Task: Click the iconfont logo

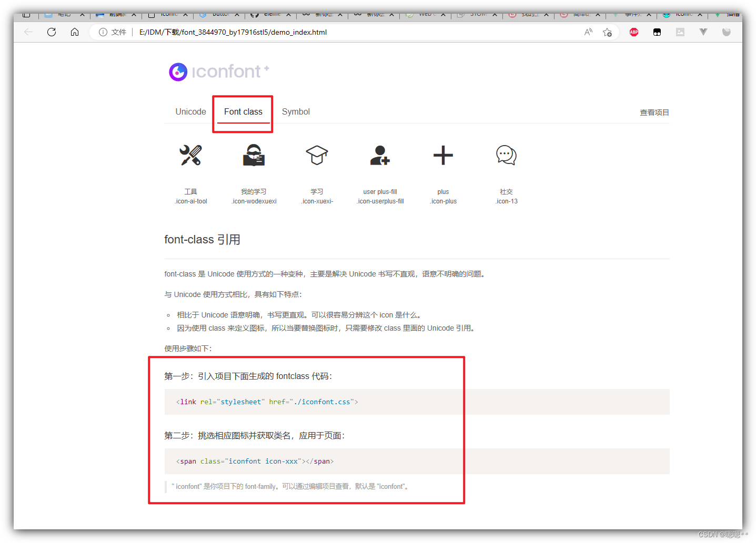Action: coord(219,71)
